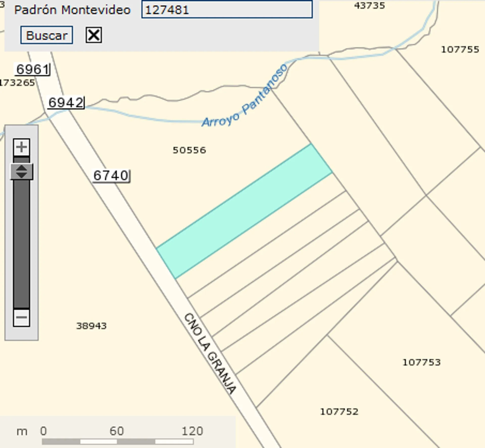Screen dimensions: 485x448
Task: Click parcel number 107752
Action: pos(339,412)
